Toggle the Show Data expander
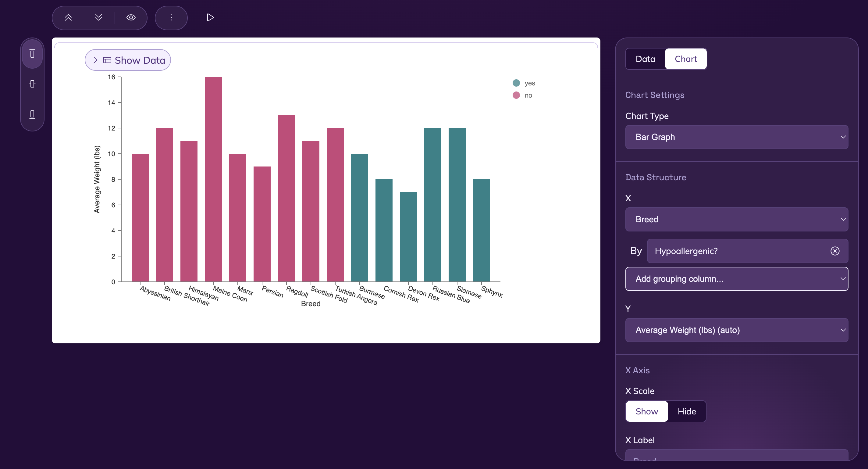Screen dimensions: 868x469 127,60
